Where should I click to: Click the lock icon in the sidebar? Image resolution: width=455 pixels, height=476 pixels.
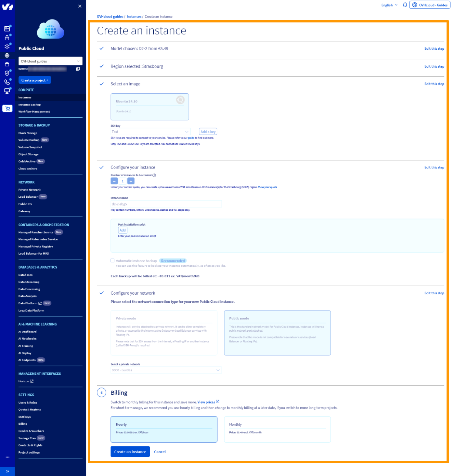click(x=7, y=37)
